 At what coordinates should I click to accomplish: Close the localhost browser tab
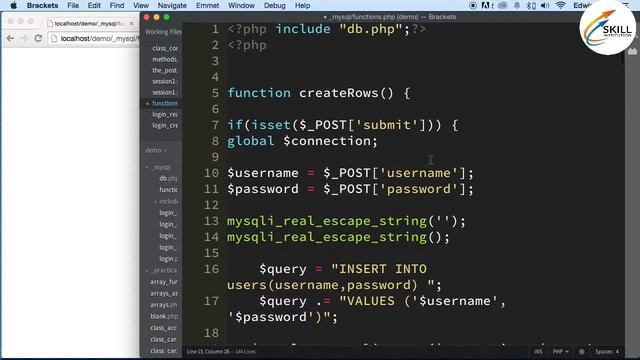(131, 24)
